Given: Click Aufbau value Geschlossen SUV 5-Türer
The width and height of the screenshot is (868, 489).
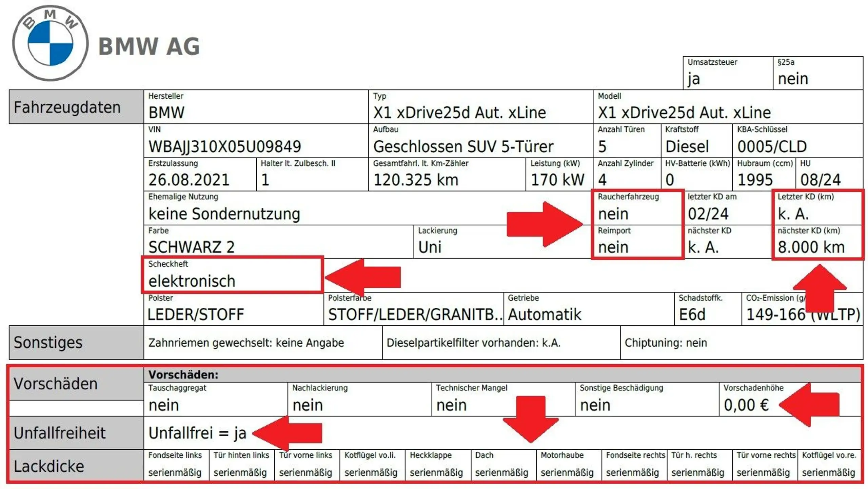Looking at the screenshot, I should (x=463, y=146).
